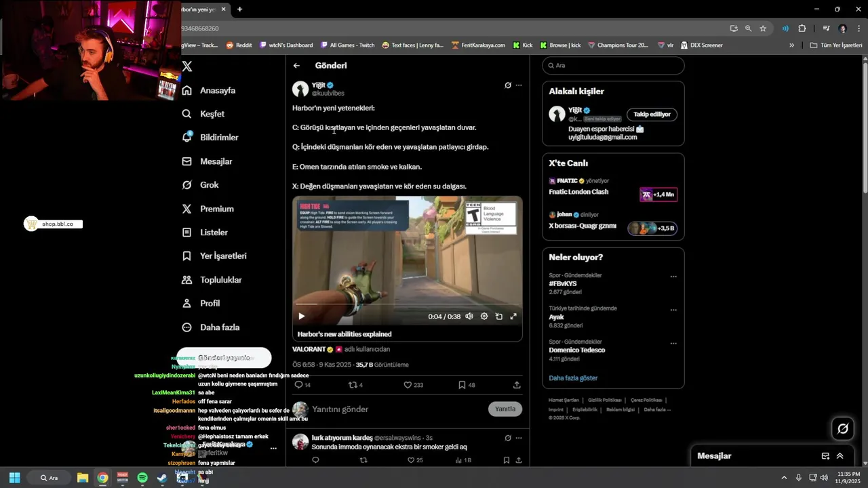Open the Domenico Tedesco trend

tap(577, 350)
